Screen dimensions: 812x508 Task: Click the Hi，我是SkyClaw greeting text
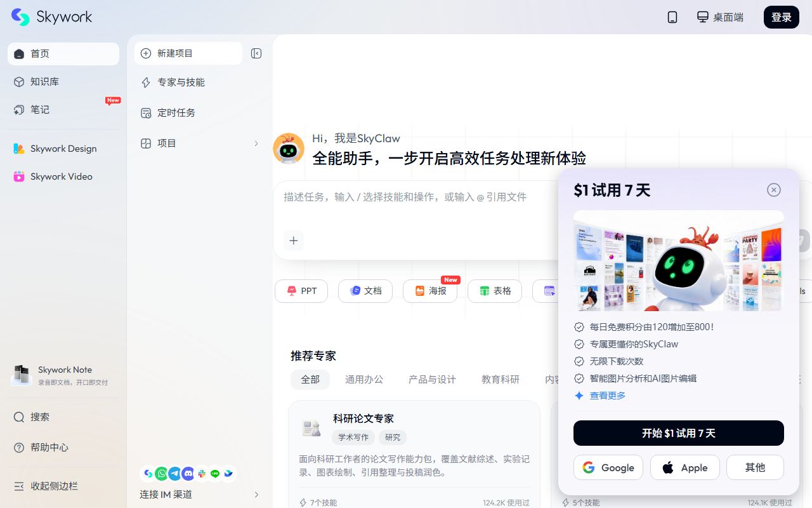pos(356,138)
